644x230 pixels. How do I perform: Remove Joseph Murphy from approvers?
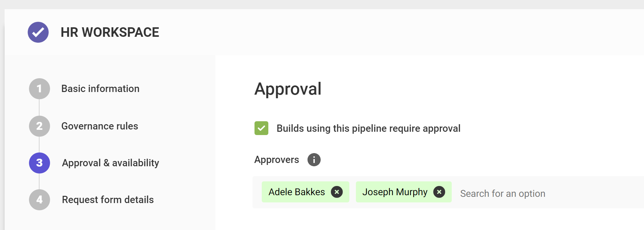(439, 192)
